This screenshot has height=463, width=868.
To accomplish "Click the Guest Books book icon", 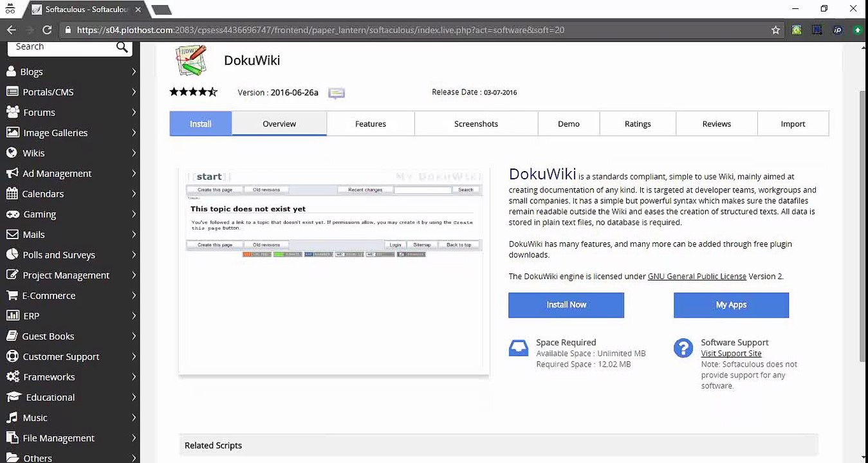I will point(11,336).
